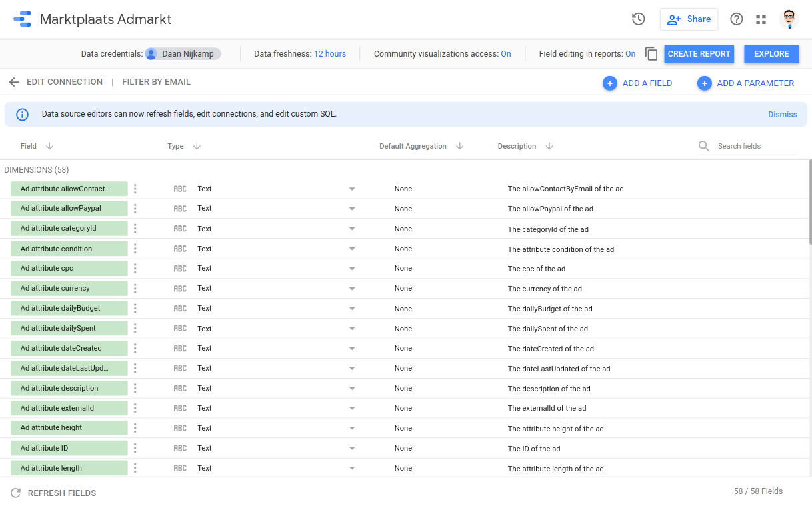Open options for Ad attribute cpc
This screenshot has width=812, height=506.
[x=135, y=269]
